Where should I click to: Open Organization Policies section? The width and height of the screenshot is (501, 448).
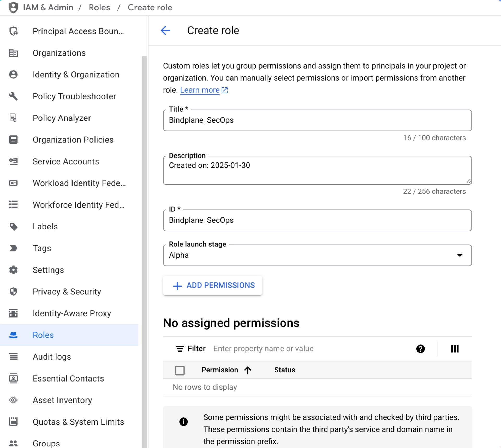coord(73,140)
